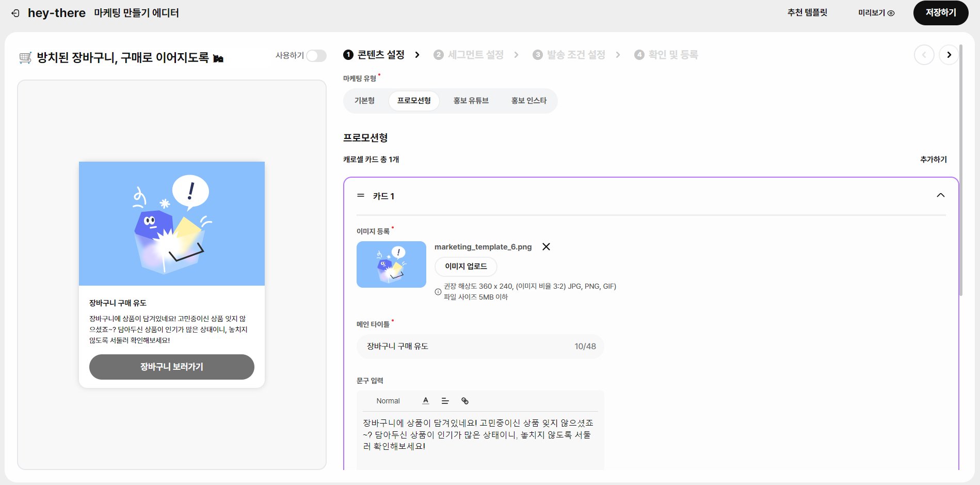Open the text alignment tool in editor
This screenshot has height=485, width=980.
tap(445, 401)
